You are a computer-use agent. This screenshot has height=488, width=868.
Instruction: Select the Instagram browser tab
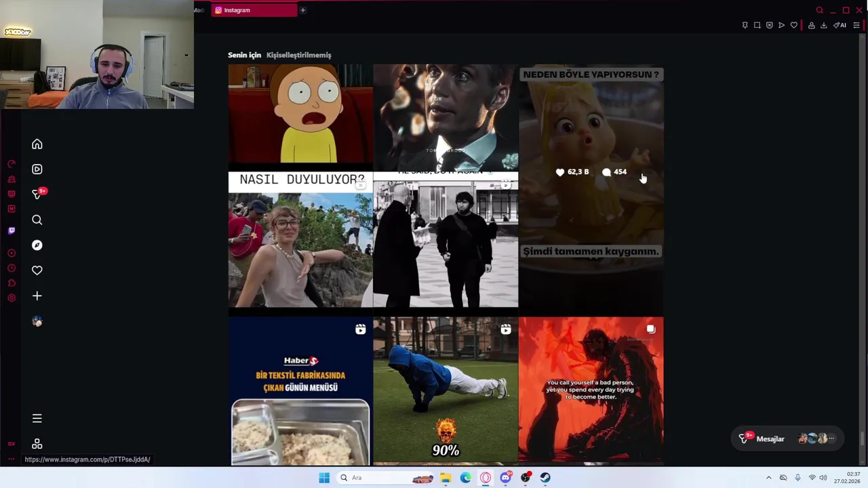pos(254,10)
